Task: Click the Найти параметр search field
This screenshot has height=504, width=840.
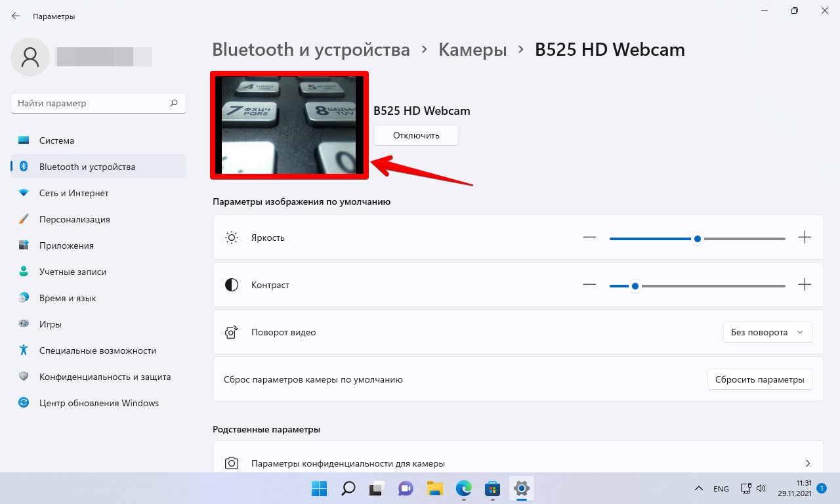Action: [x=98, y=103]
